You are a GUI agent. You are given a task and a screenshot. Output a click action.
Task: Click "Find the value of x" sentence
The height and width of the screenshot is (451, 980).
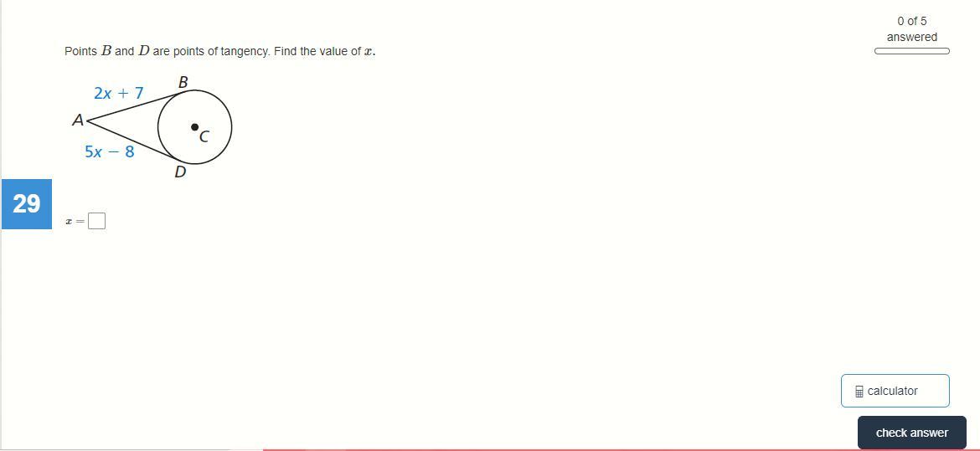tap(324, 51)
